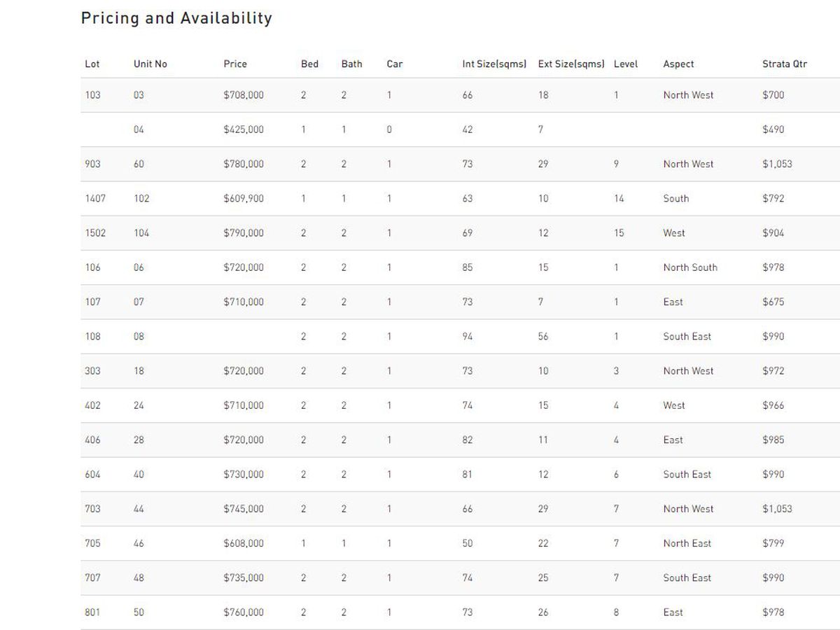Sort by the Aspect column header
The width and height of the screenshot is (840, 630).
(678, 64)
